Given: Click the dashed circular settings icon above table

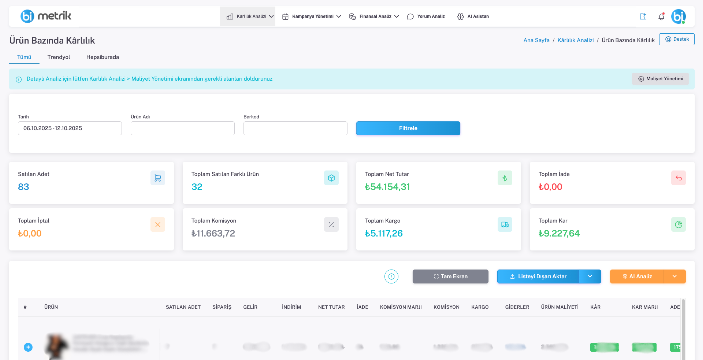Looking at the screenshot, I should (x=391, y=277).
